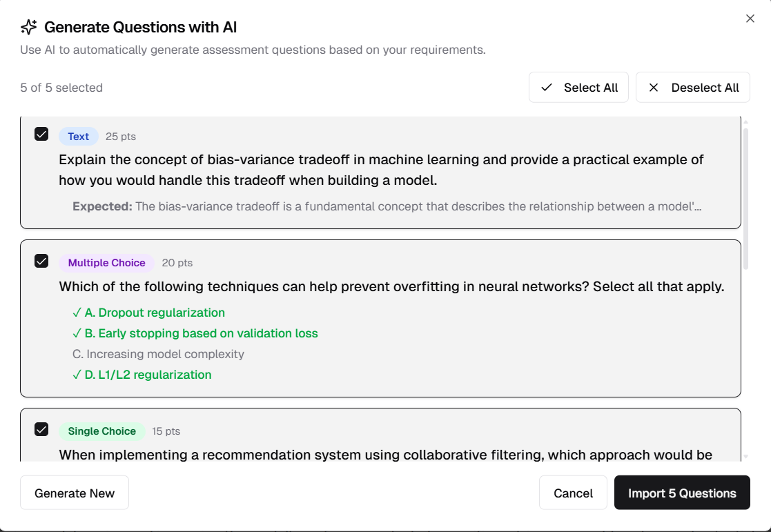Click Select All

pos(578,88)
